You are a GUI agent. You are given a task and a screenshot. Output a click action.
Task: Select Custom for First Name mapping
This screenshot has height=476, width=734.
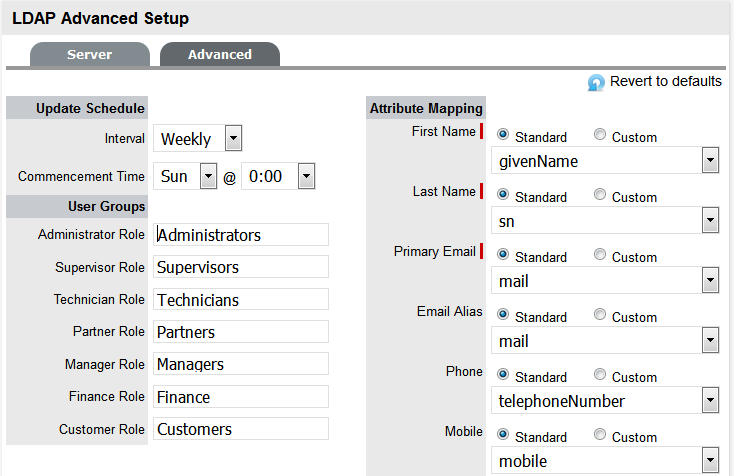click(600, 136)
